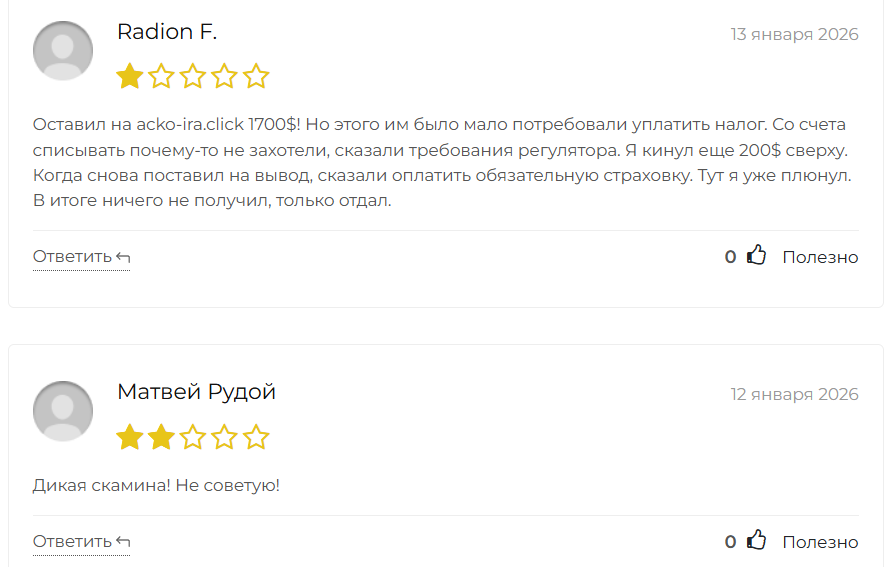Click thumbs-up icon on Radion F.'s review

[x=757, y=256]
